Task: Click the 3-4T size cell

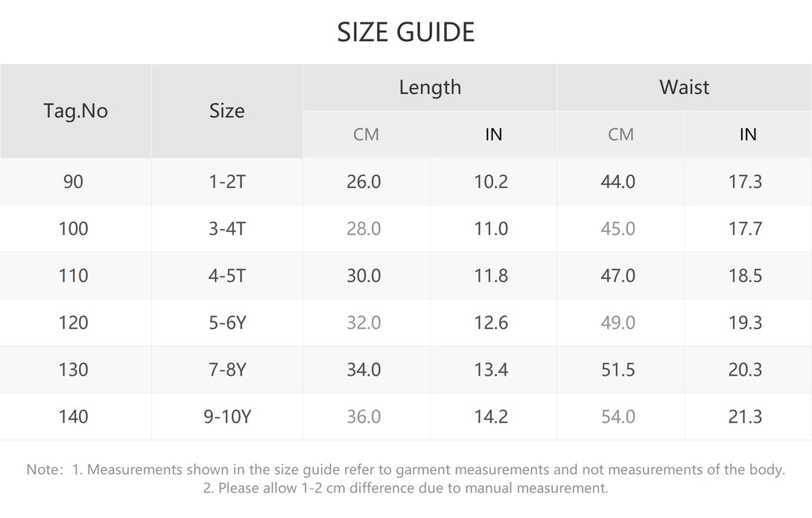Action: 226,228
